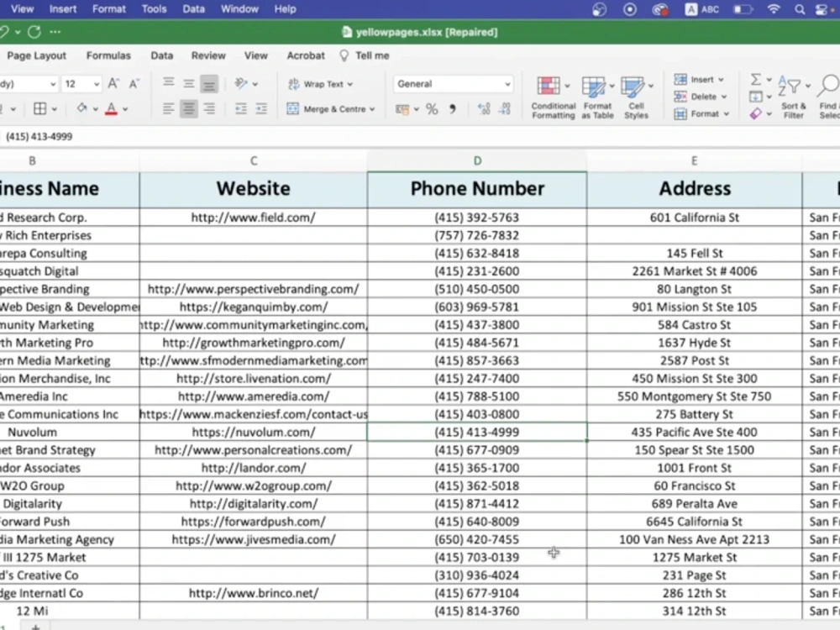Click the Tell me search field
Image resolution: width=840 pixels, height=630 pixels.
tap(365, 55)
